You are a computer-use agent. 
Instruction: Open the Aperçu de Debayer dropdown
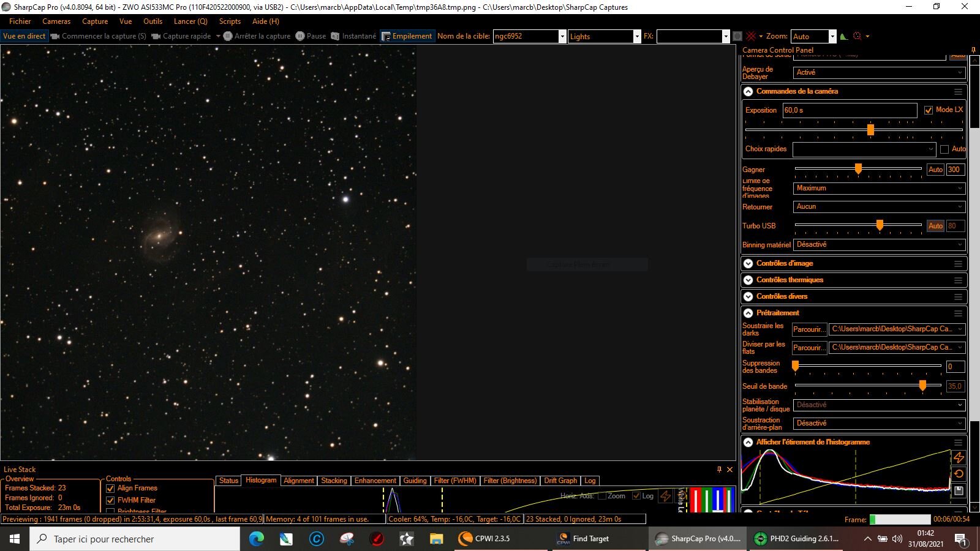pos(880,72)
